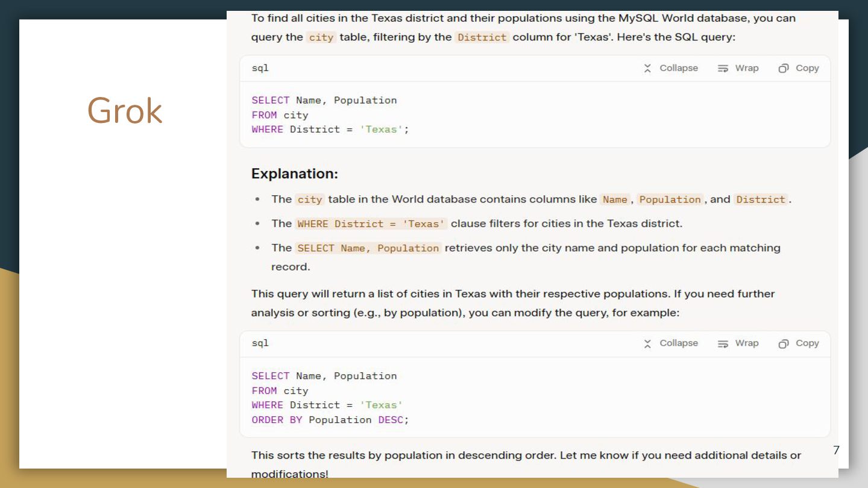Collapse the first SQL code block via Collapse text

click(678, 68)
